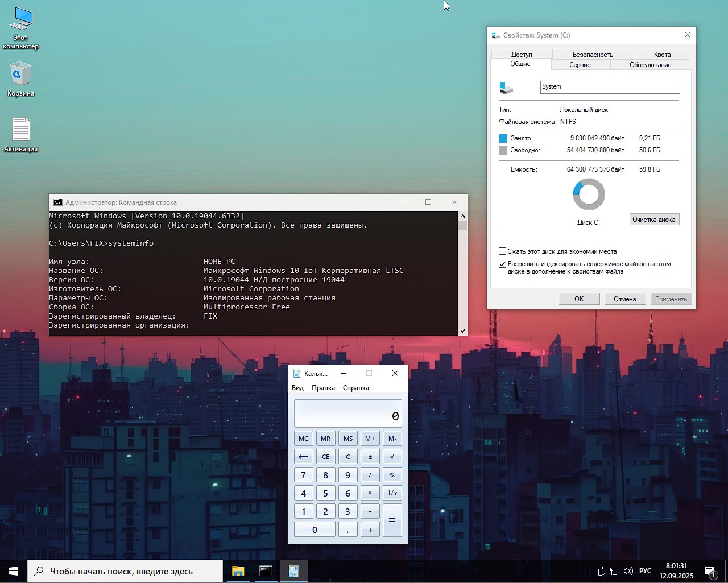Open the notification center icon
728x583 pixels.
710,571
